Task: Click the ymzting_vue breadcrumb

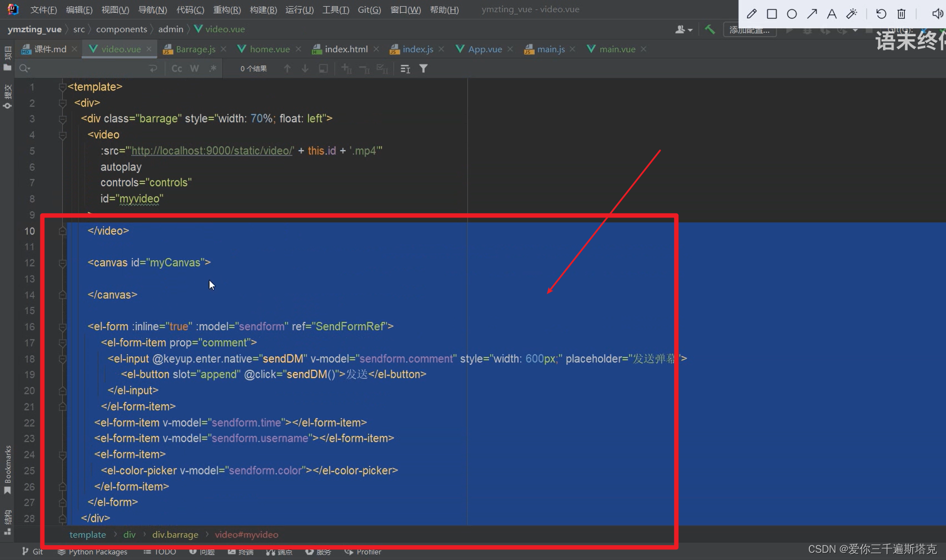Action: pos(34,29)
